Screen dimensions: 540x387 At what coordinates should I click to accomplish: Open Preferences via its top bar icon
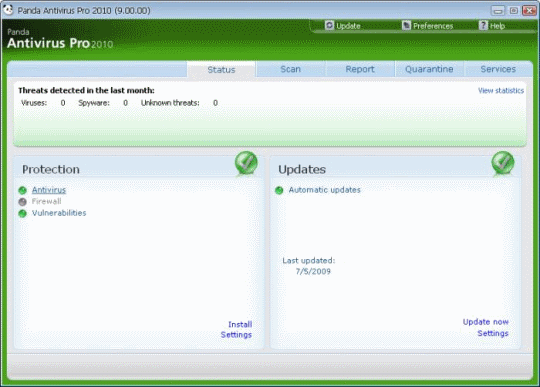(406, 25)
